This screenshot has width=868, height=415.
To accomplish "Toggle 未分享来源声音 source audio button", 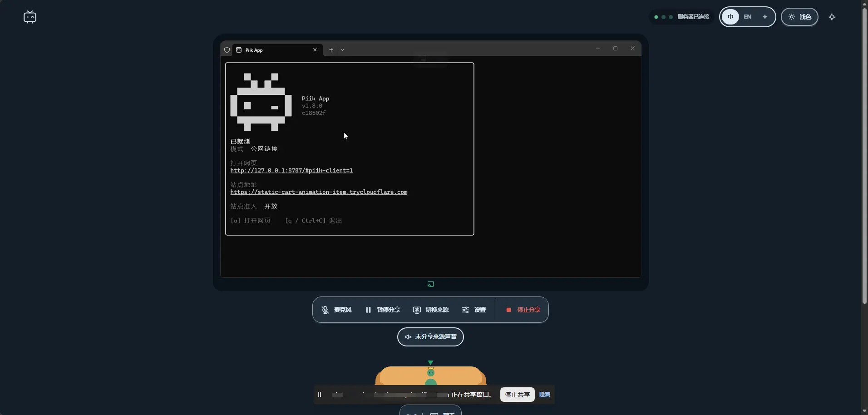I will (x=430, y=337).
